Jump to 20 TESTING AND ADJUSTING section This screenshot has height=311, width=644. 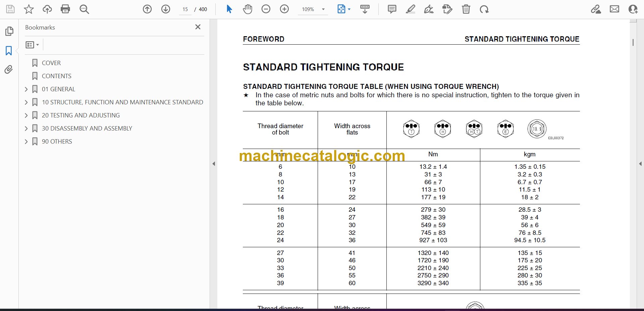(81, 115)
